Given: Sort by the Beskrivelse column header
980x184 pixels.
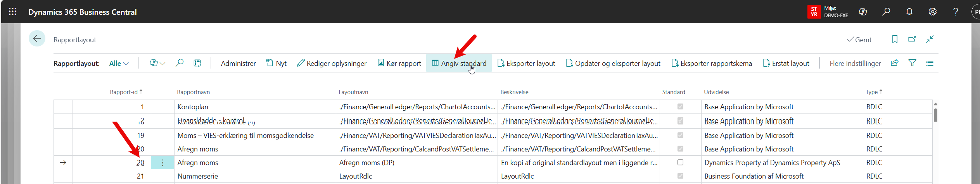Looking at the screenshot, I should pyautogui.click(x=514, y=92).
